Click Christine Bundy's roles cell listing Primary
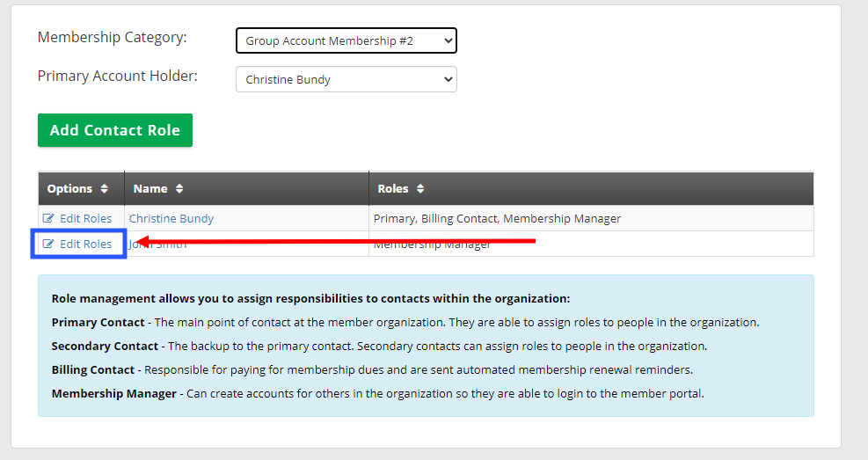 pos(497,218)
